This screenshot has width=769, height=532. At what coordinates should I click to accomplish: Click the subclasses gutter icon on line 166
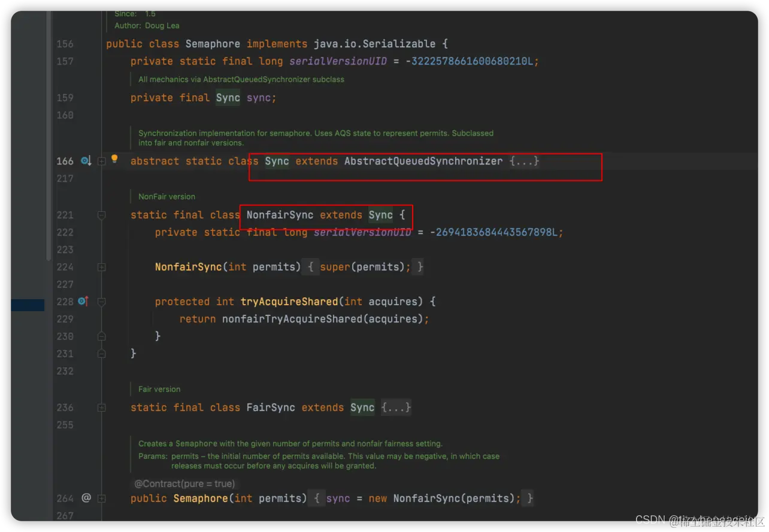pos(86,161)
